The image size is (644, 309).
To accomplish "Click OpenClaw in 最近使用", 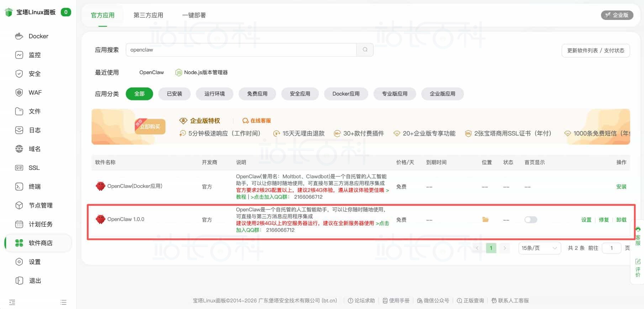I will click(152, 72).
